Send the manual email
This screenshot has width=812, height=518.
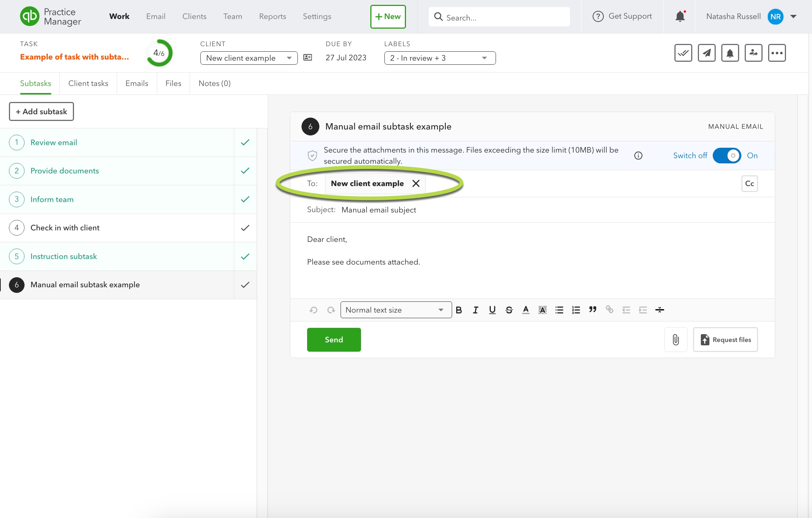334,340
